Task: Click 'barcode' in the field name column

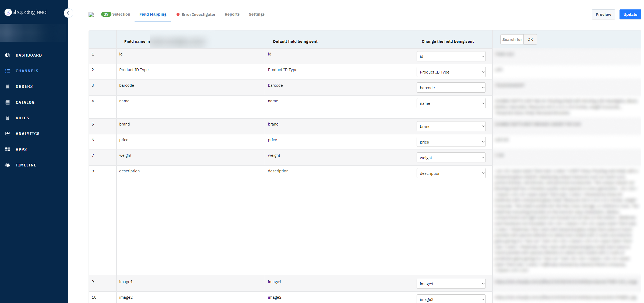Action: tap(126, 85)
